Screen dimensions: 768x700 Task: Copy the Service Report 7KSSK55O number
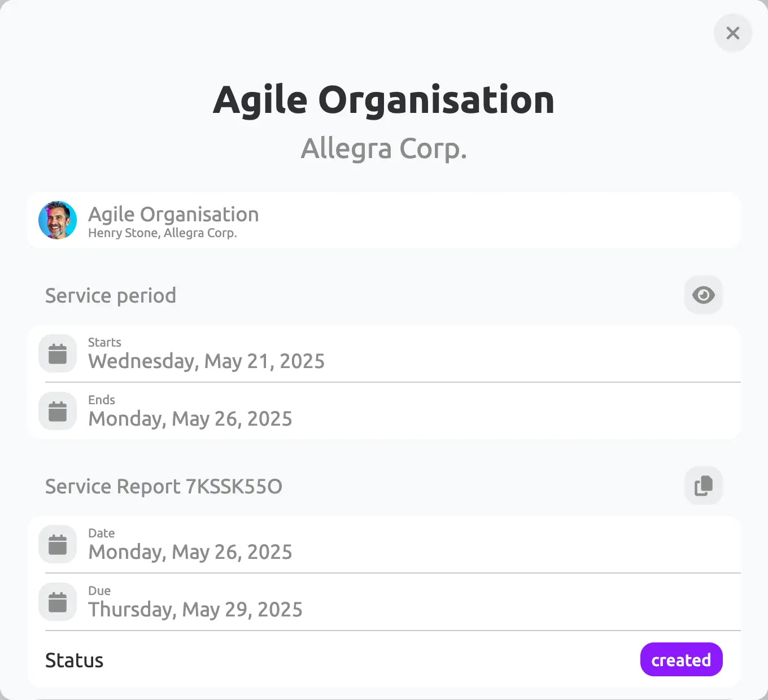pos(704,485)
